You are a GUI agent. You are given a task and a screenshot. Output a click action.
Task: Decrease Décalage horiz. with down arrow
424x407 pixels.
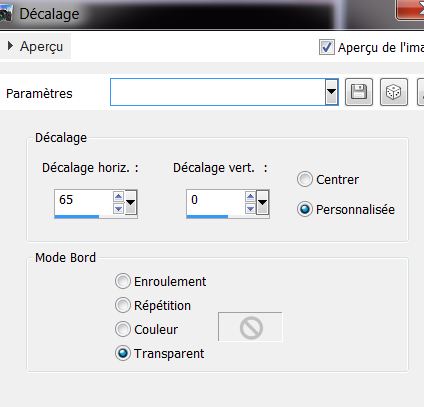119,209
